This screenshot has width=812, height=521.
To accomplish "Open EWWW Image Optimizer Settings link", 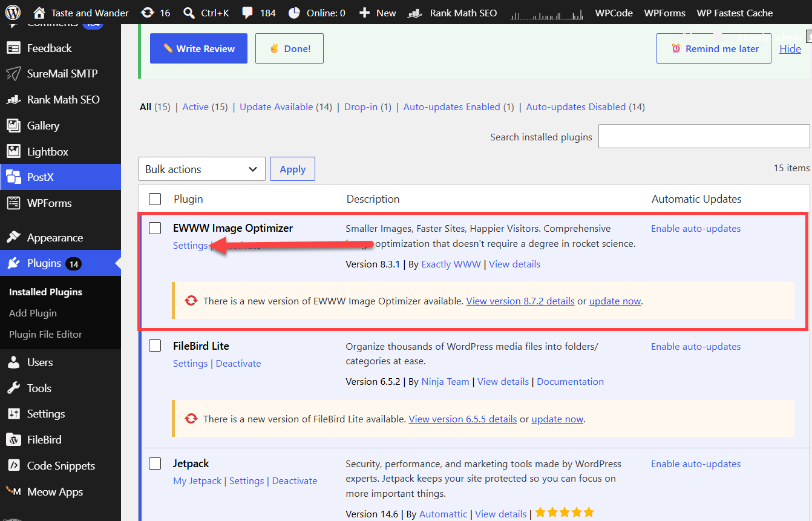I will (190, 246).
